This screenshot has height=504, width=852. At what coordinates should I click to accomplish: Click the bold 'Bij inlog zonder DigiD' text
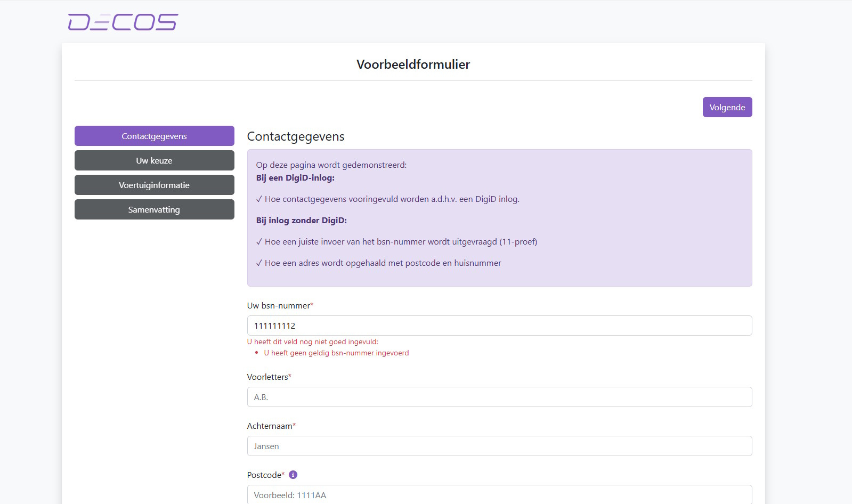(x=301, y=221)
